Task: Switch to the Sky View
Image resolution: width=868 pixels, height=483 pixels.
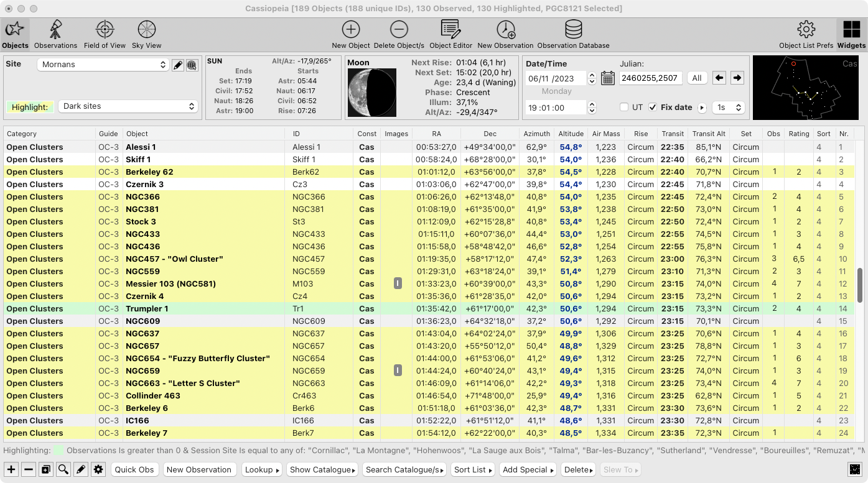Action: [146, 34]
